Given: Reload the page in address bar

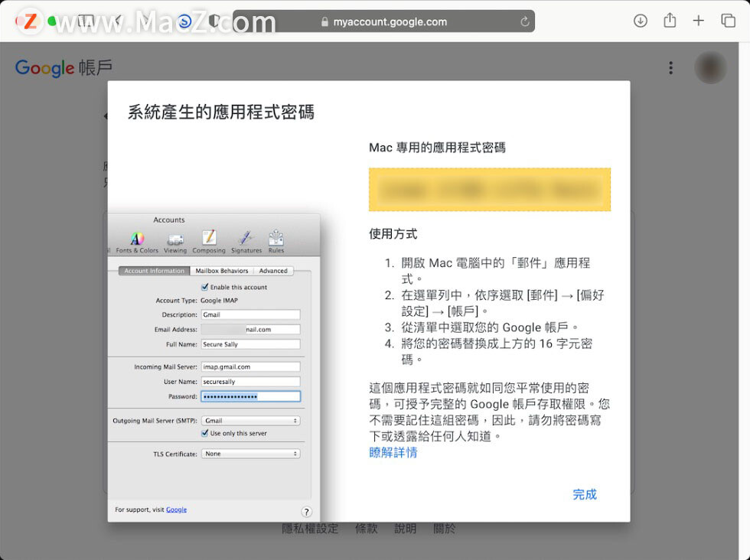Looking at the screenshot, I should [525, 21].
